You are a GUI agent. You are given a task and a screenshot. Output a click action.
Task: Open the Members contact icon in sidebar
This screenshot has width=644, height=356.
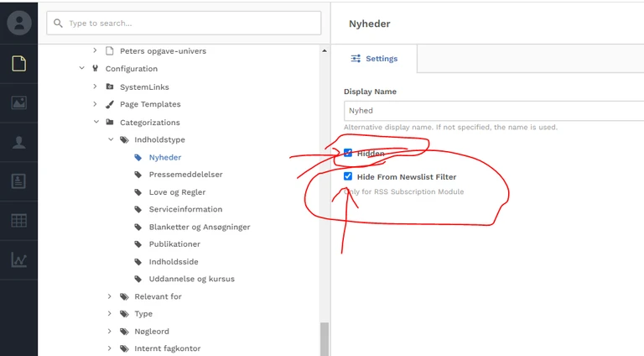18,181
